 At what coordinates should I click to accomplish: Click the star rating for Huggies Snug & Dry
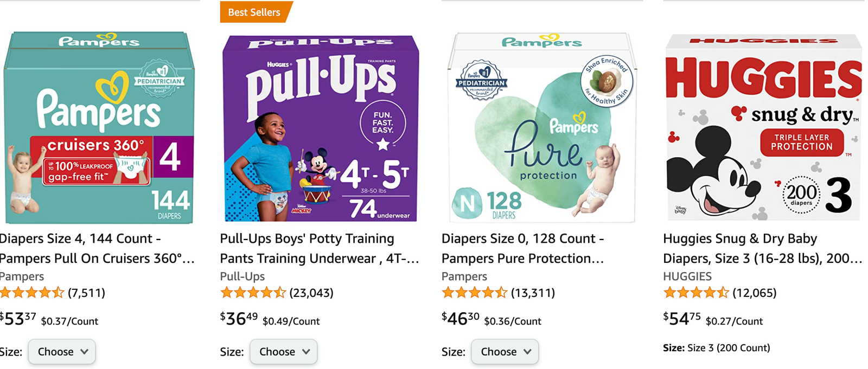[x=696, y=293]
